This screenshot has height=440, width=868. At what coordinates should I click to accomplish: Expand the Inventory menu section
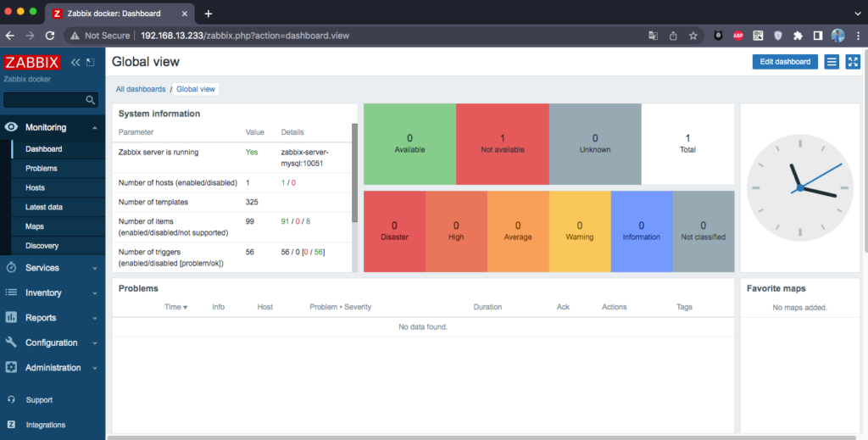pyautogui.click(x=95, y=293)
